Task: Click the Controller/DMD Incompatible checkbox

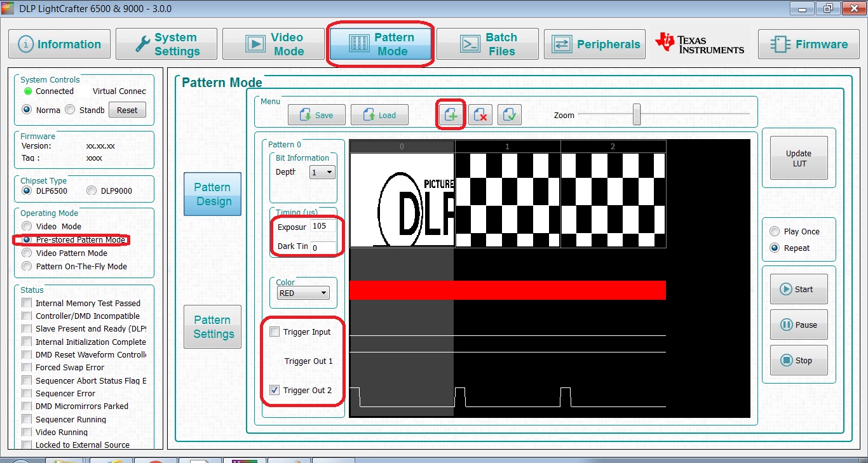Action: pos(27,316)
